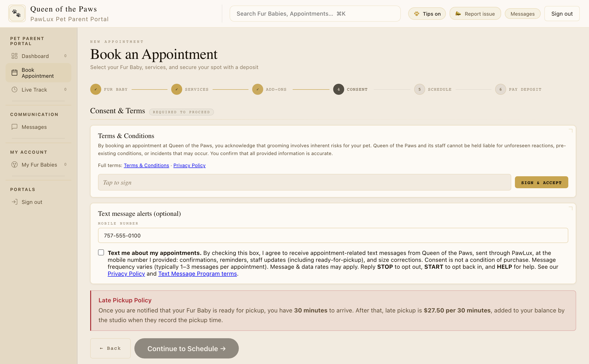Screen dimensions: 589x364
Task: Click the Book Appointment calendar icon
Action: [x=14, y=73]
